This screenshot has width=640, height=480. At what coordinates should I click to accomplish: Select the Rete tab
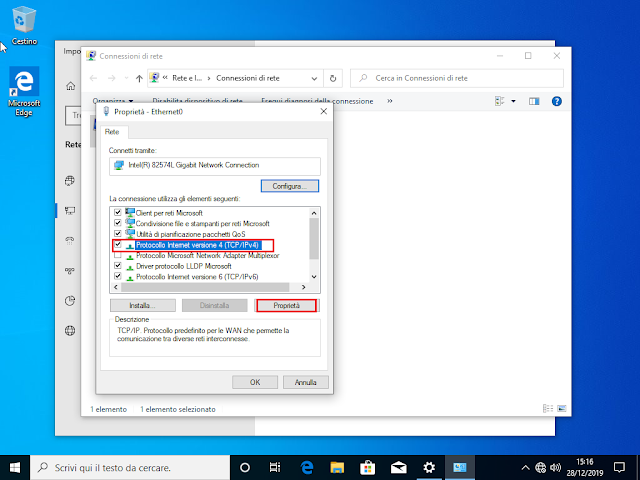[112, 132]
